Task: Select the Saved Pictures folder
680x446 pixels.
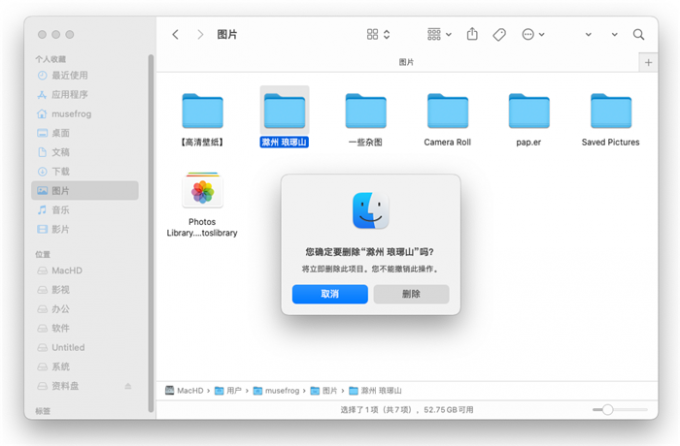Action: tap(611, 111)
